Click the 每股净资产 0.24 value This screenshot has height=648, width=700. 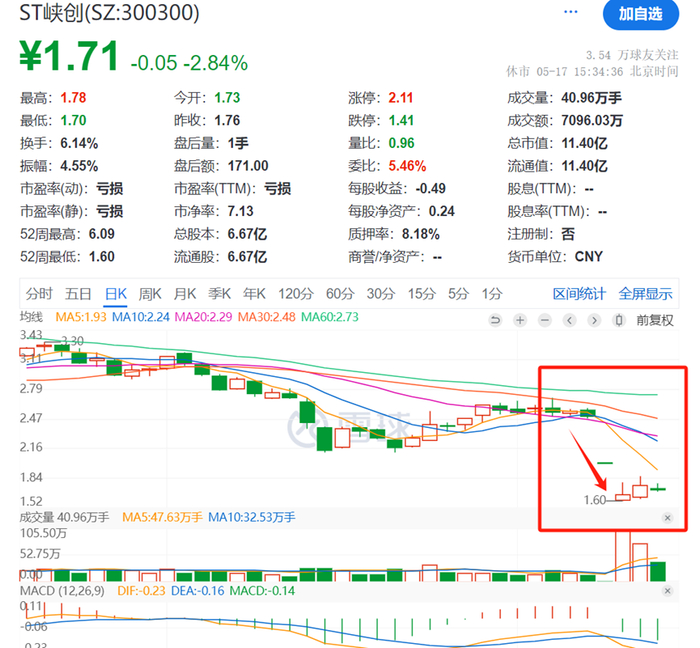[442, 211]
